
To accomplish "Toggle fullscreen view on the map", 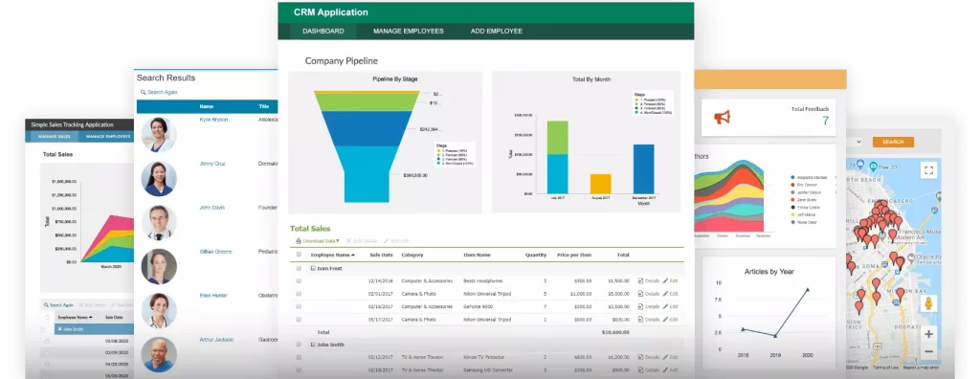I will coord(928,170).
